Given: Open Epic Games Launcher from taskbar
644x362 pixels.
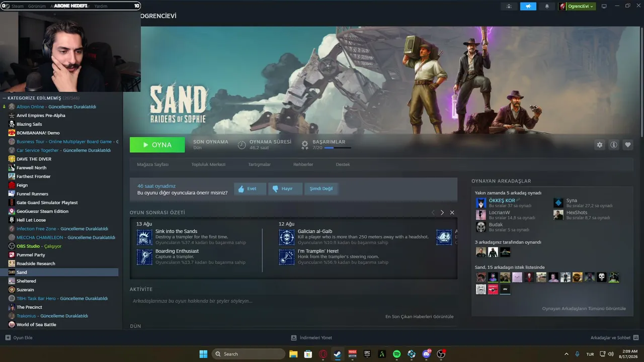Looking at the screenshot, I should click(367, 354).
